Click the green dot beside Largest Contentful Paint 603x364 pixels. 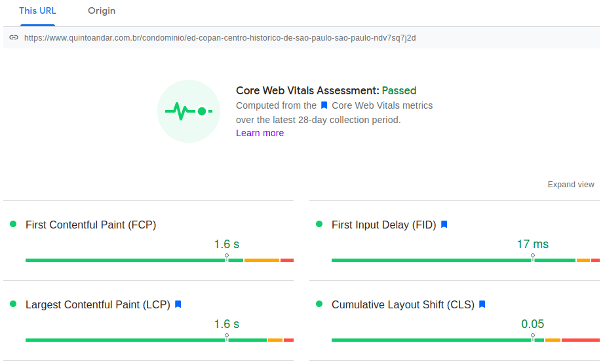coord(13,304)
